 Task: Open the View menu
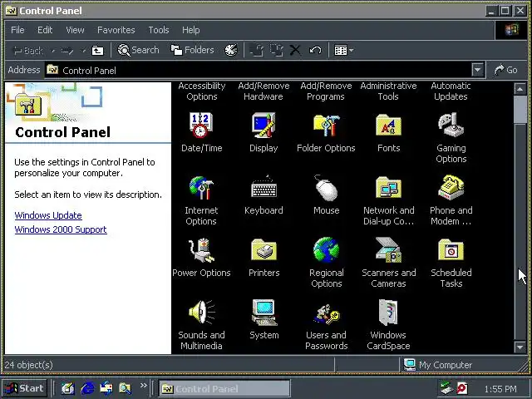click(x=75, y=30)
